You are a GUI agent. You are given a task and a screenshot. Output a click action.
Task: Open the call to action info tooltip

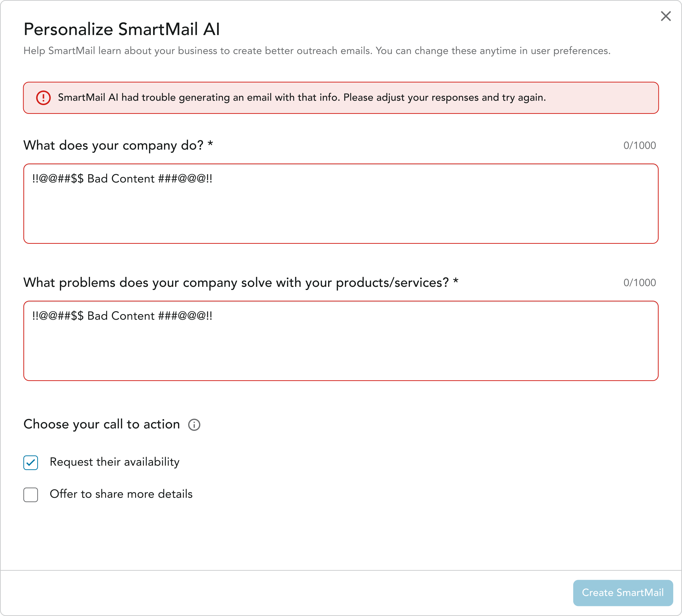[194, 425]
